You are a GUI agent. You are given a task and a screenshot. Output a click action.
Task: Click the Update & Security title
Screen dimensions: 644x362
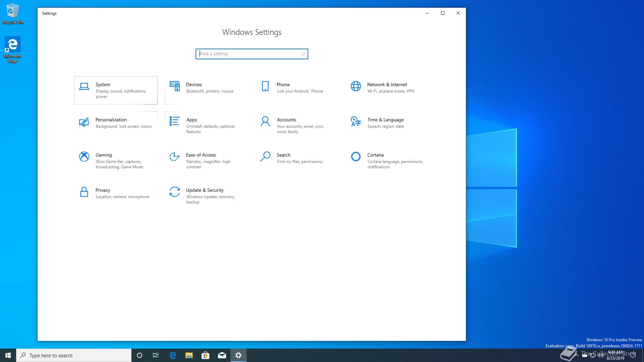tap(205, 190)
